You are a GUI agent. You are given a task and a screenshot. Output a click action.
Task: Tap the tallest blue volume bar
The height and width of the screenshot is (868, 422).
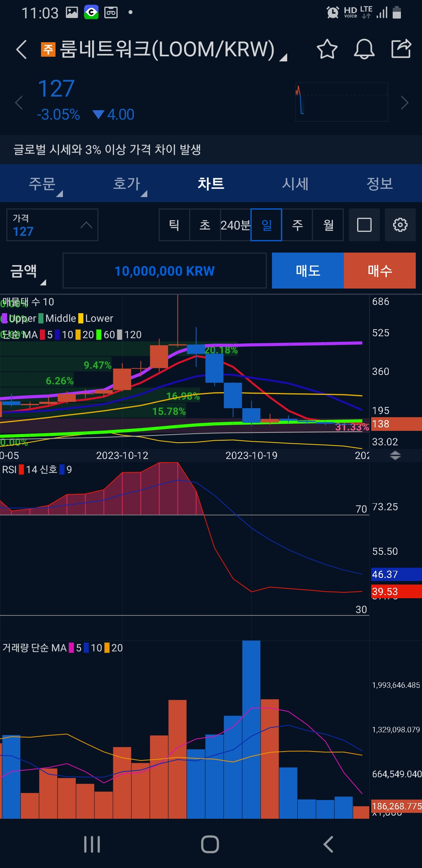tap(251, 730)
